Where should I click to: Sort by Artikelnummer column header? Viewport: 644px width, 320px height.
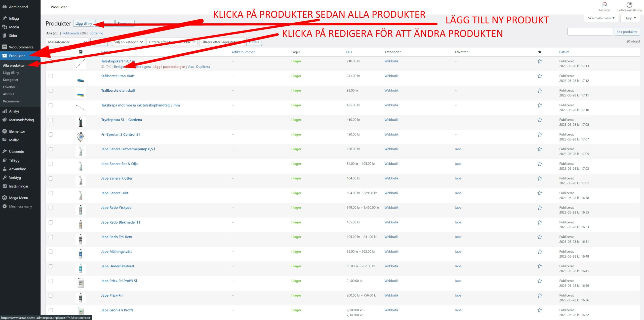(x=243, y=52)
